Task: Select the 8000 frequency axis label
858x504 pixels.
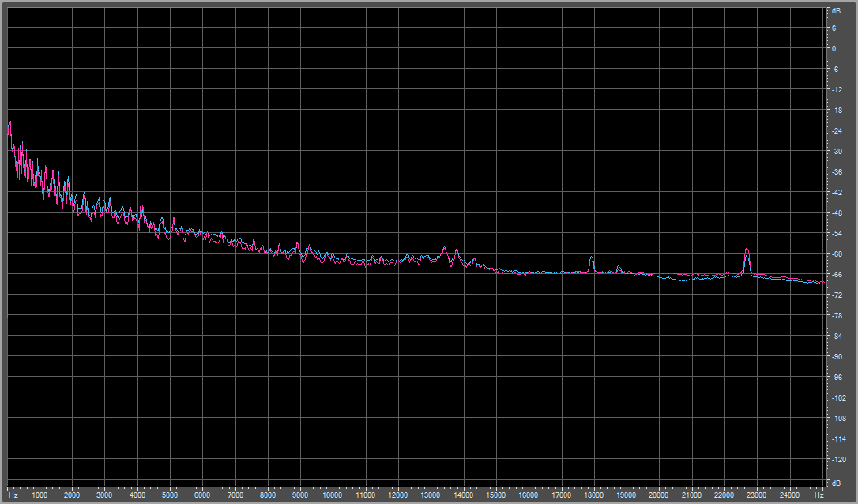Action: click(x=268, y=495)
